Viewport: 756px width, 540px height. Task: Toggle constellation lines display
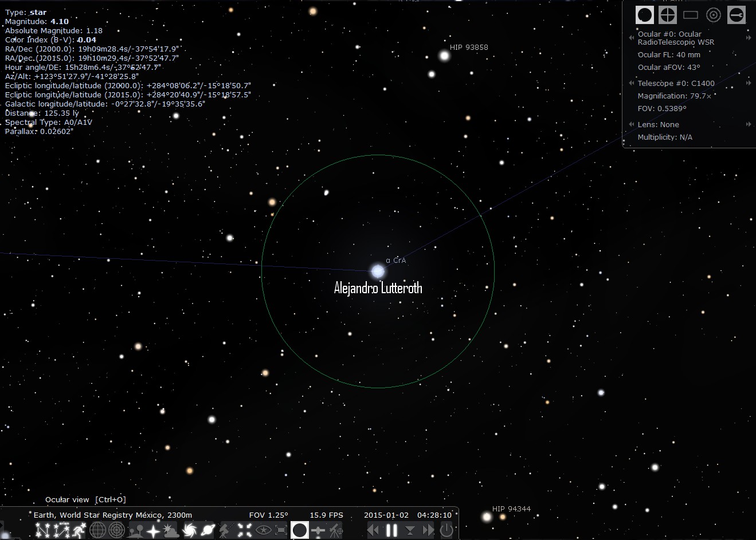tap(43, 530)
